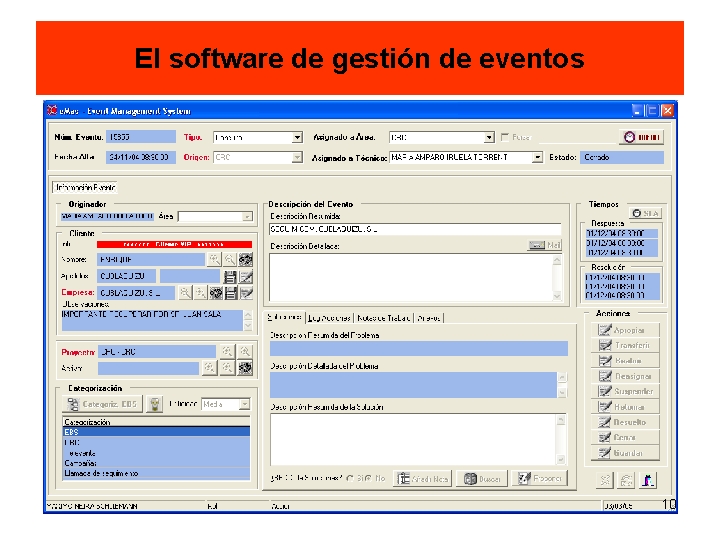Expand the Asignado a Área dropdown

pos(489,137)
